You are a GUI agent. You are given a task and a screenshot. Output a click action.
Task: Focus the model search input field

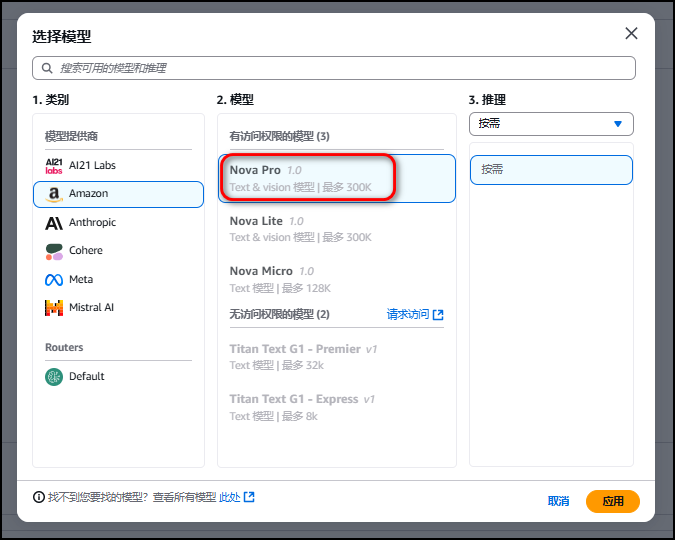(334, 68)
